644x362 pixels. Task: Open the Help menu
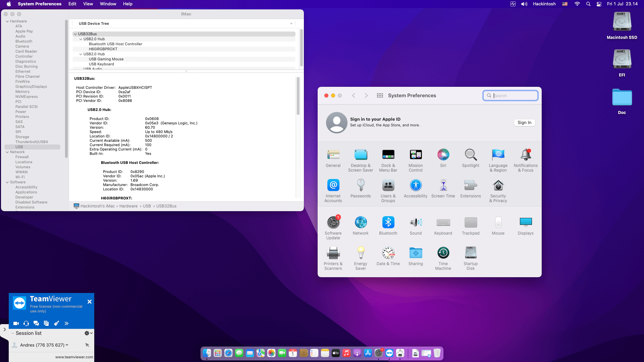click(x=128, y=4)
